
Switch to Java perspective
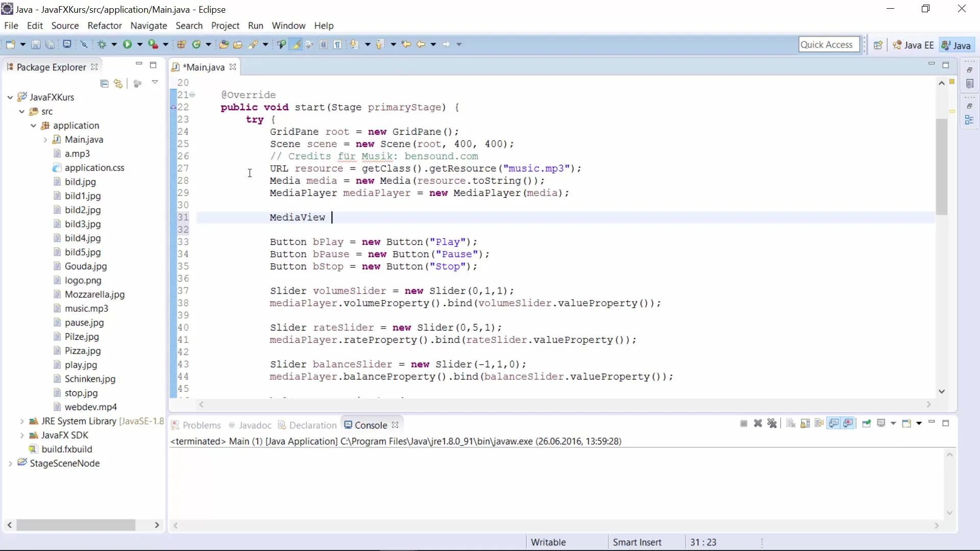tap(956, 45)
